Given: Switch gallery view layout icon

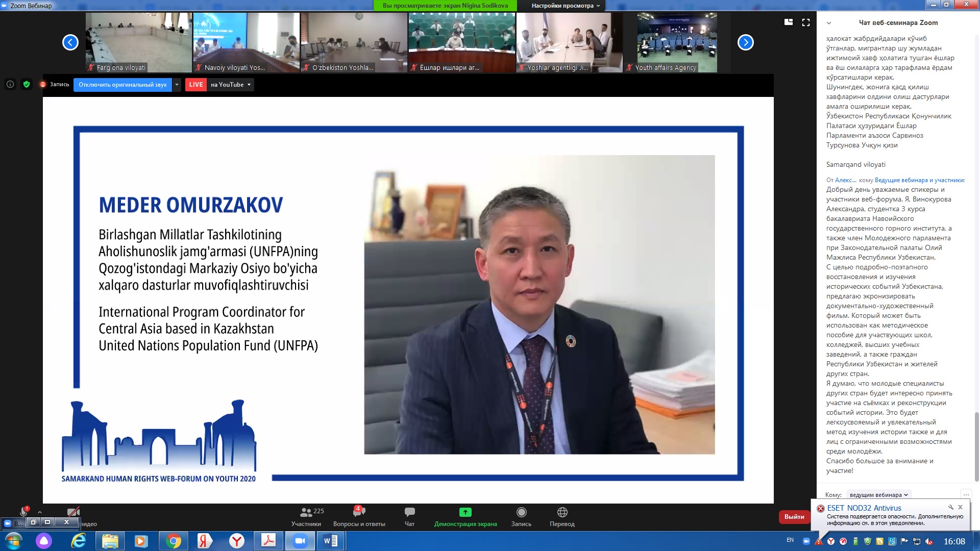Looking at the screenshot, I should [789, 22].
